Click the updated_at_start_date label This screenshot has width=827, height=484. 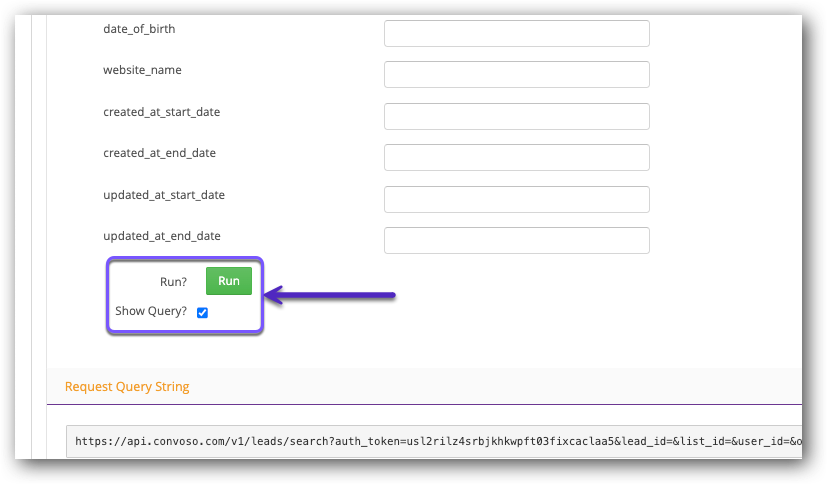(164, 195)
